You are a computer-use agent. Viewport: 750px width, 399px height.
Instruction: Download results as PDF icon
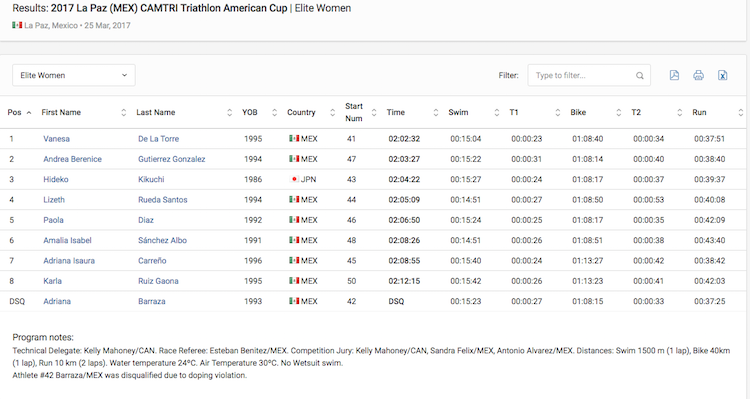[x=674, y=75]
